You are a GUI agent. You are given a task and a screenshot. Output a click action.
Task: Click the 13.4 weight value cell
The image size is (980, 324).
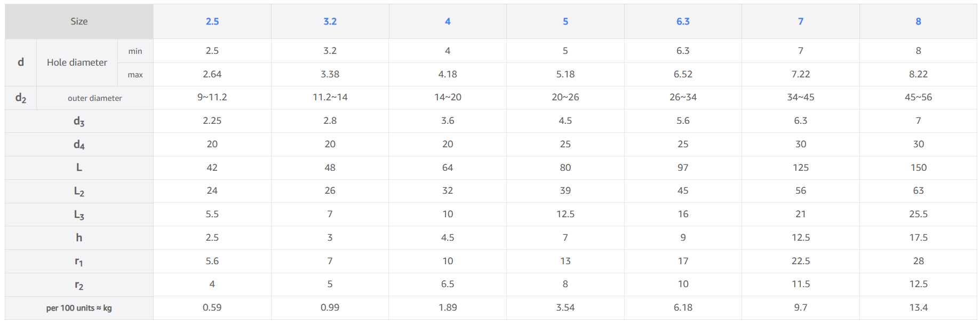(918, 307)
